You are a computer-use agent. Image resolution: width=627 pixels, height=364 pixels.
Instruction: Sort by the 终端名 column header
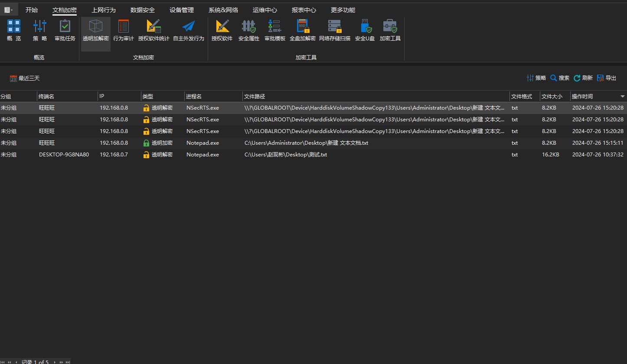coord(67,97)
